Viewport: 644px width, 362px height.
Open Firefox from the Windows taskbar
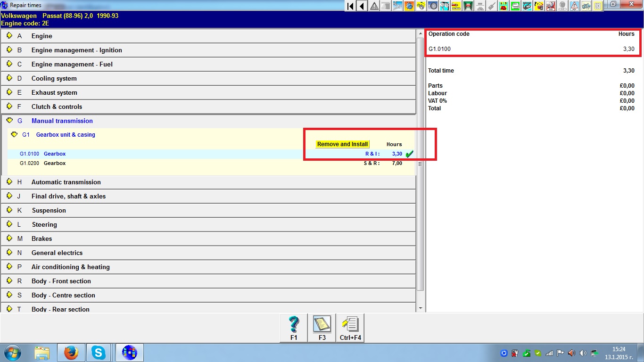click(71, 353)
